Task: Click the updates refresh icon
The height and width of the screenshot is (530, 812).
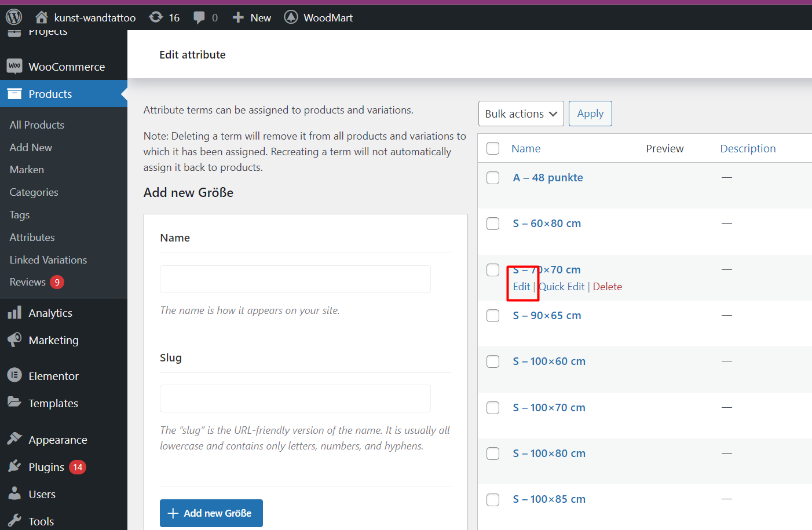Action: 156,17
